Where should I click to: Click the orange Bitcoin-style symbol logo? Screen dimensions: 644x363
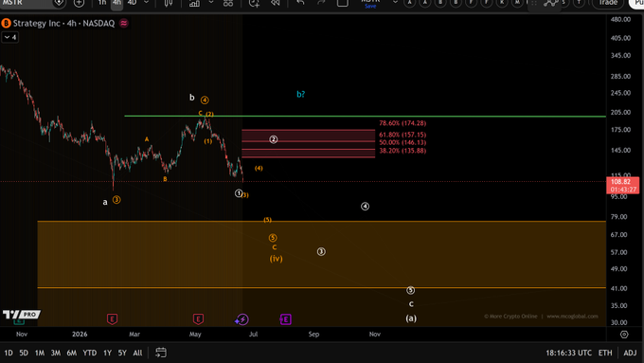pyautogui.click(x=6, y=24)
